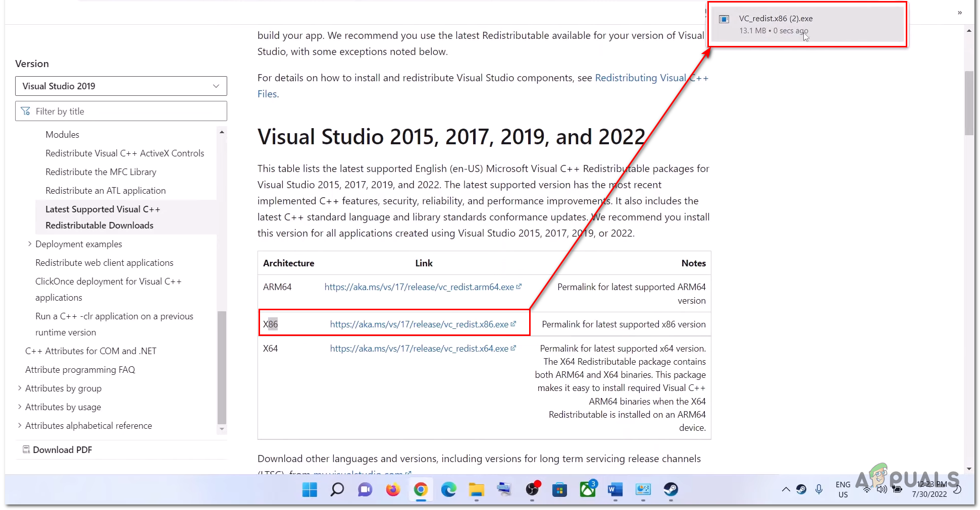Open Control Panel from the taskbar

tap(643, 489)
